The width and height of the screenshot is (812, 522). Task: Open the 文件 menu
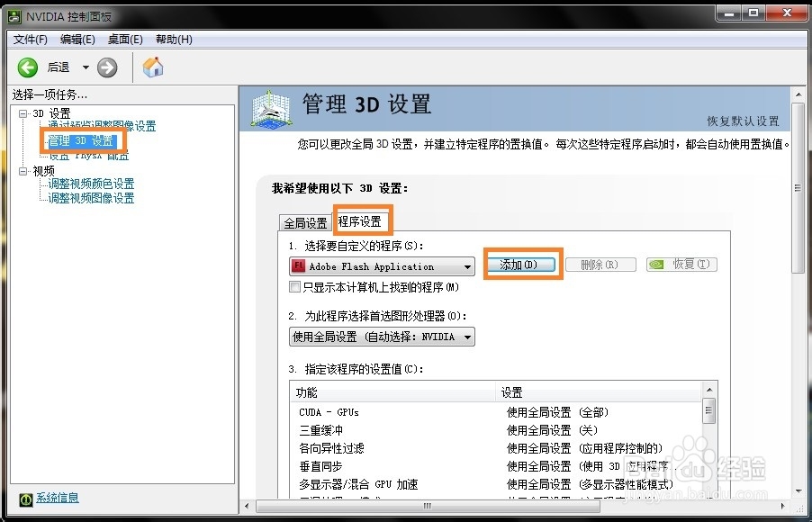30,39
